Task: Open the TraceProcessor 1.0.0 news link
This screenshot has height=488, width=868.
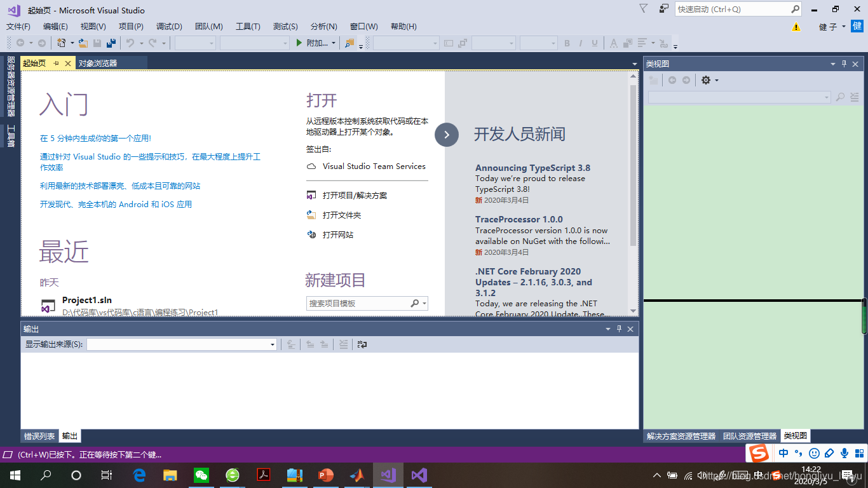Action: pyautogui.click(x=519, y=219)
